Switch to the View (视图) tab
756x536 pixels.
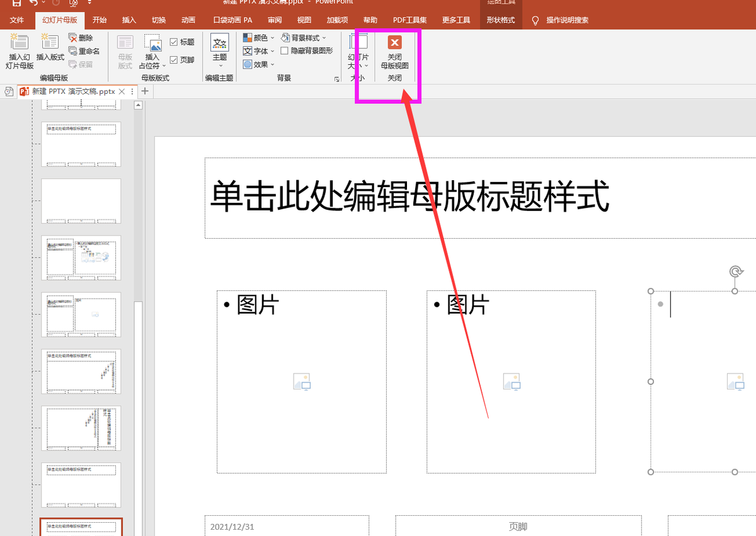pos(304,20)
